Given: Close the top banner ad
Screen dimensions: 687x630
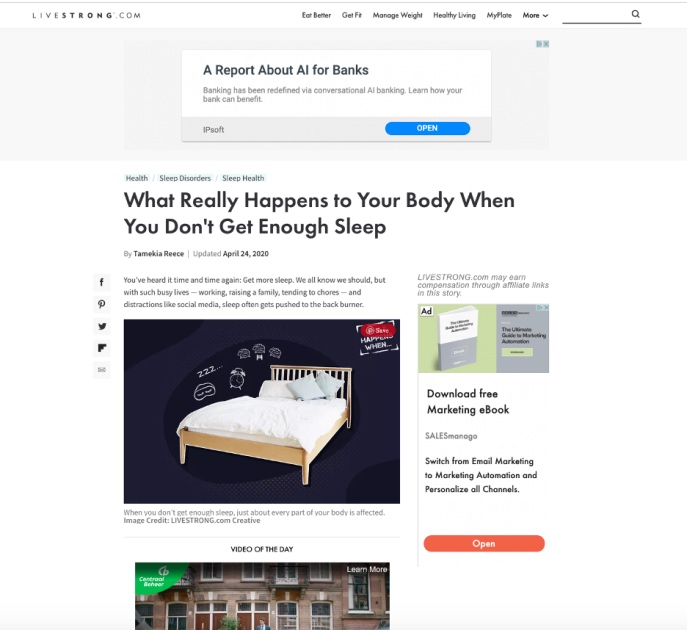Looking at the screenshot, I should 546,44.
